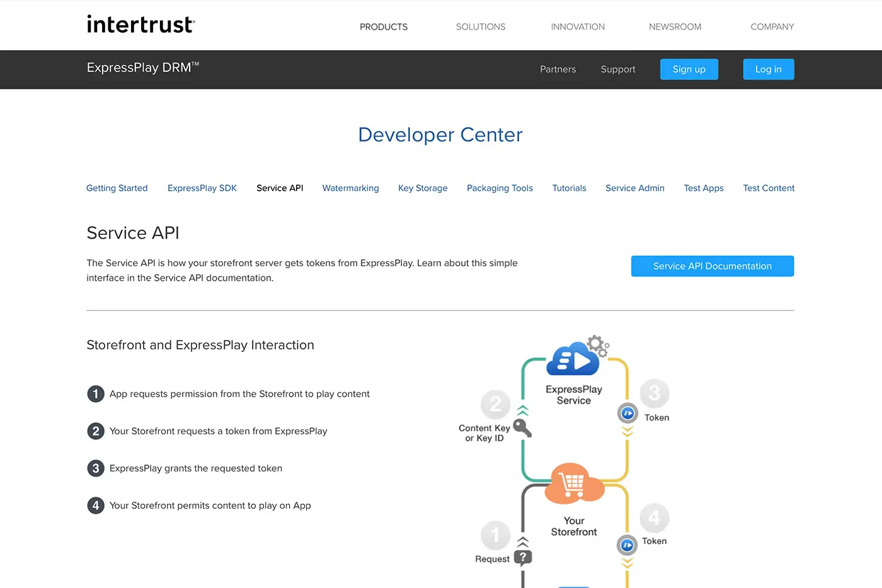Viewport: 882px width, 588px height.
Task: Click the 'Request' diagram label
Action: pyautogui.click(x=492, y=559)
